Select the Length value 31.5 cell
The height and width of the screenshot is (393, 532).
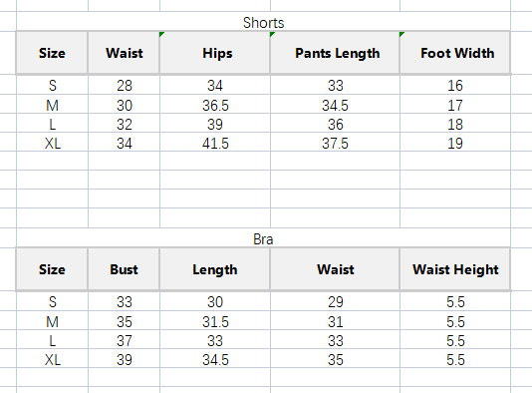pos(215,321)
